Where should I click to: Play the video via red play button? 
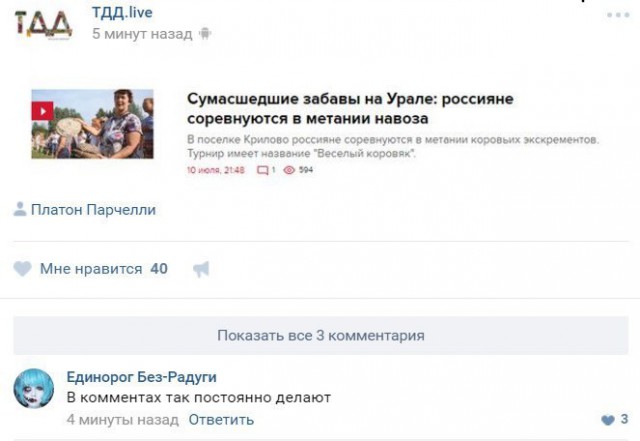[x=42, y=111]
